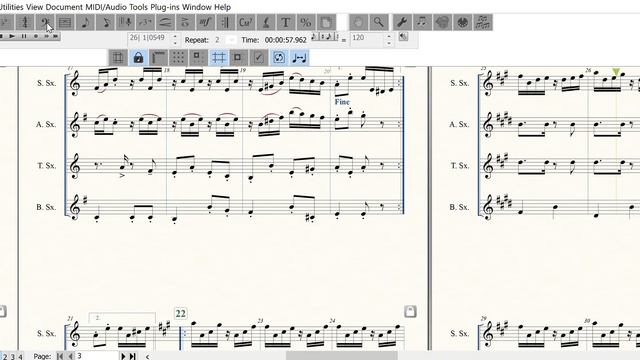Open the Help menu
This screenshot has height=360, width=640.
pos(223,7)
